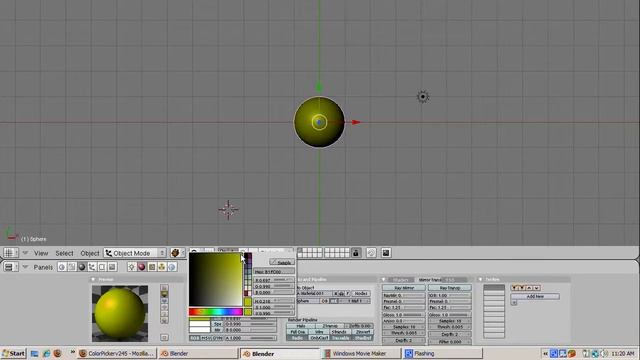Toggle the Ray Mirror button
Viewport: 640px width, 360px height.
pyautogui.click(x=404, y=288)
